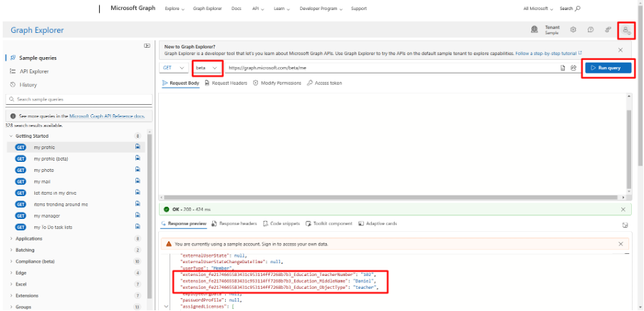Viewport: 644px width, 311px height.
Task: Open the HTTP method GET dropdown
Action: coord(175,68)
